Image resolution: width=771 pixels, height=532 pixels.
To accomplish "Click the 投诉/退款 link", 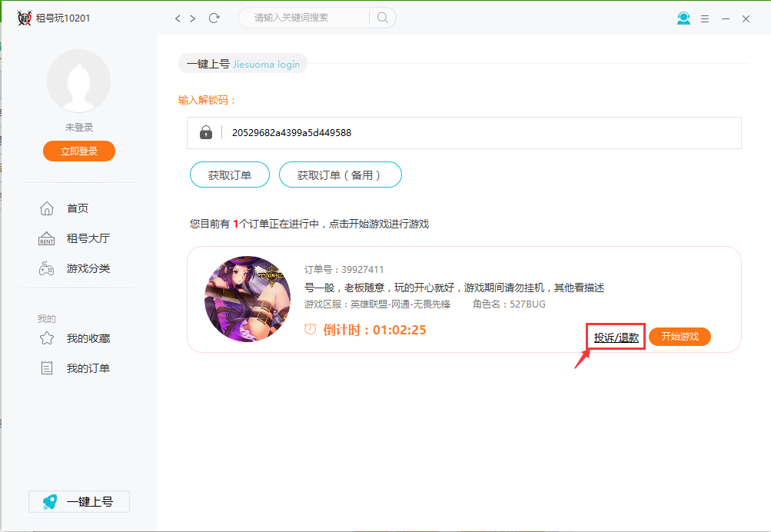I will click(616, 337).
